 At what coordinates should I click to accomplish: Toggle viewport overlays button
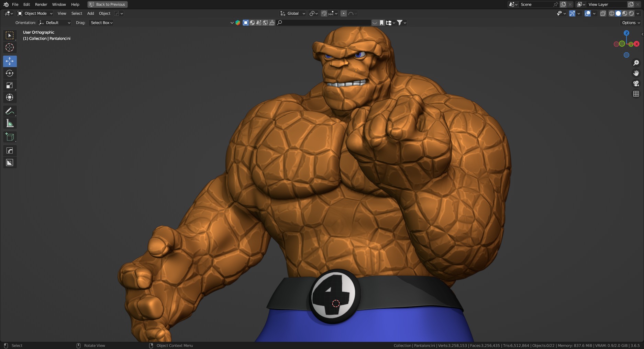click(588, 13)
